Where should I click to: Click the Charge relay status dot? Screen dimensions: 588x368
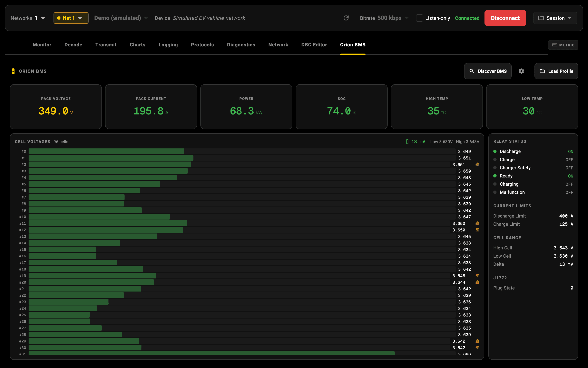[495, 160]
